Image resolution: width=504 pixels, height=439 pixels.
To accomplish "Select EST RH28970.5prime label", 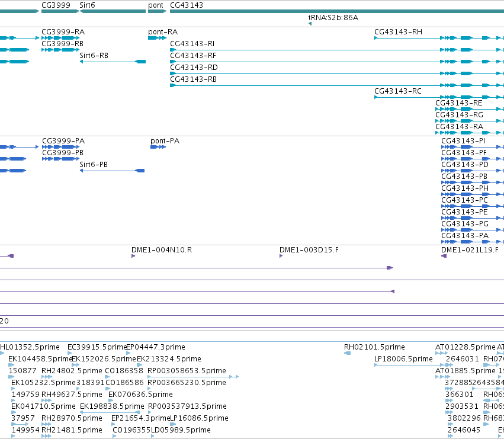I will click(x=72, y=418).
